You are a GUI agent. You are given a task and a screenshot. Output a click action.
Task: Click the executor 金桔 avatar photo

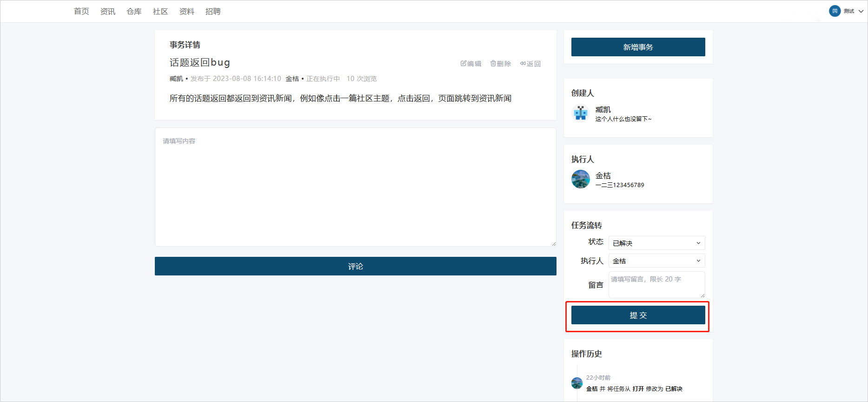point(580,179)
